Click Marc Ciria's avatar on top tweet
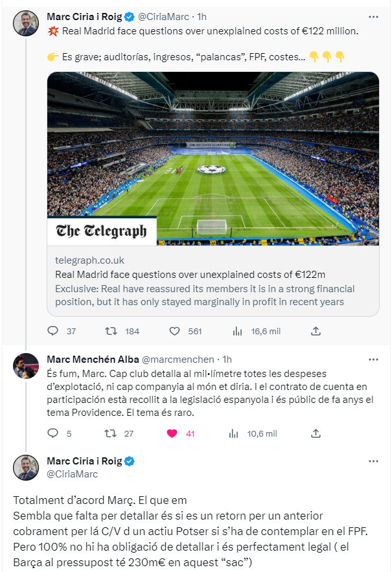 [27, 23]
